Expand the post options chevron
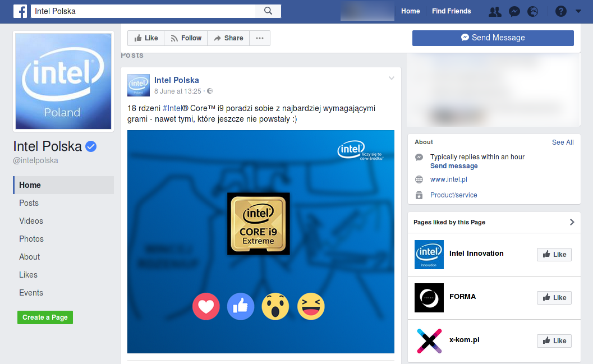This screenshot has height=364, width=593. (x=392, y=79)
